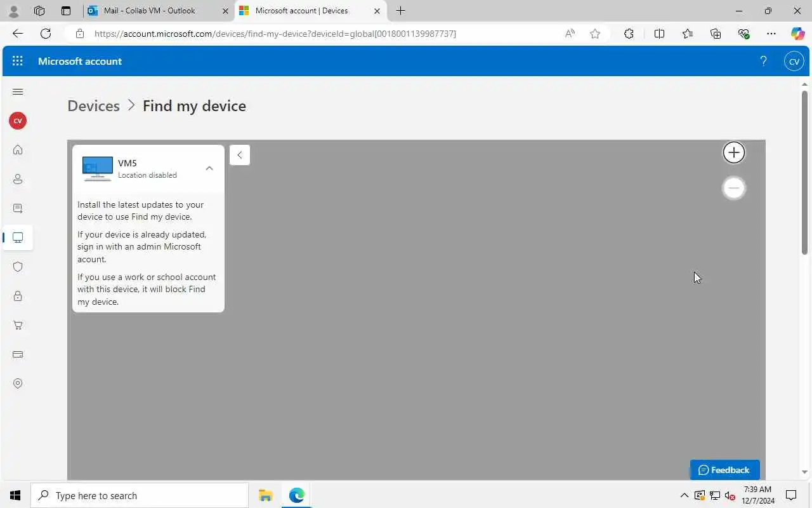Screen dimensions: 812x508
Task: Open Edge Settings and more menu
Action: [x=771, y=34]
